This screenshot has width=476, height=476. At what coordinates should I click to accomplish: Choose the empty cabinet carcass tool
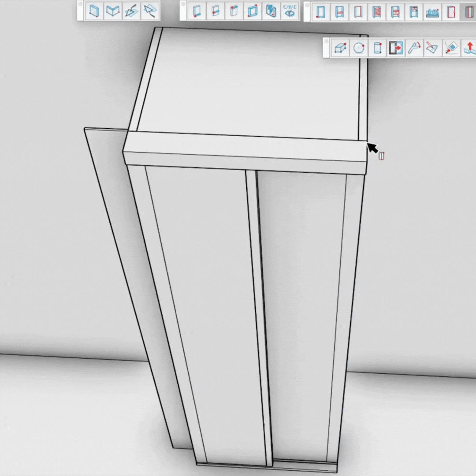(321, 12)
